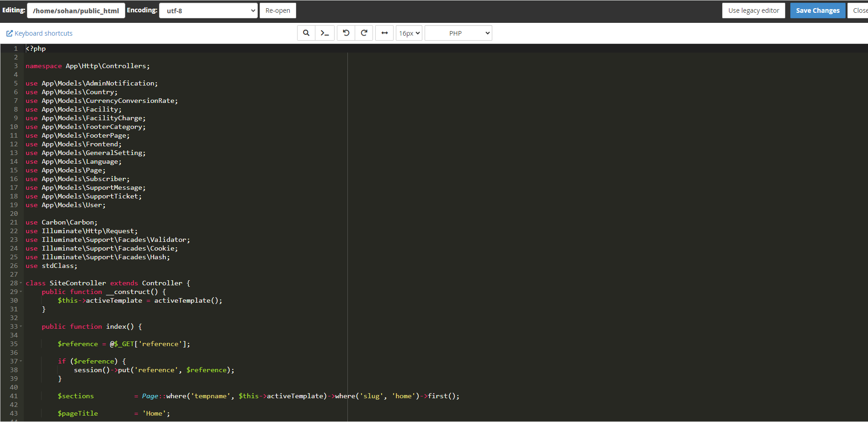Toggle line wrap with the arrows icon

pos(384,33)
